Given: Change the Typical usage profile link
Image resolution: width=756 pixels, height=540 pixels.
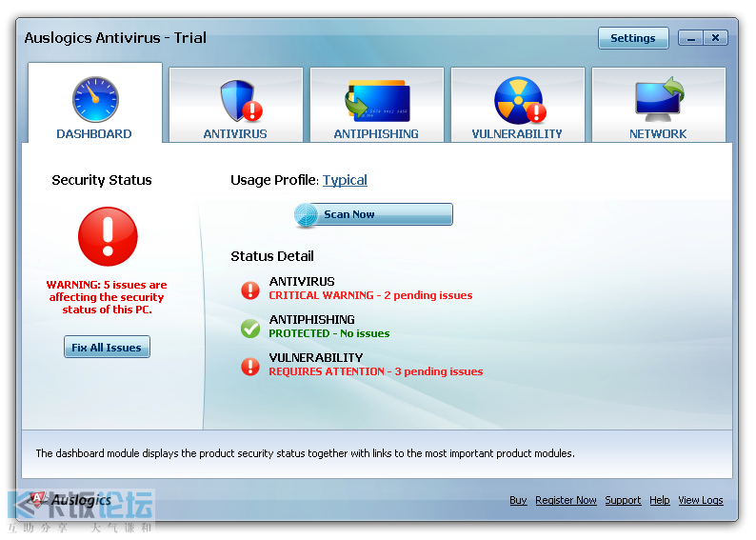Looking at the screenshot, I should [345, 180].
